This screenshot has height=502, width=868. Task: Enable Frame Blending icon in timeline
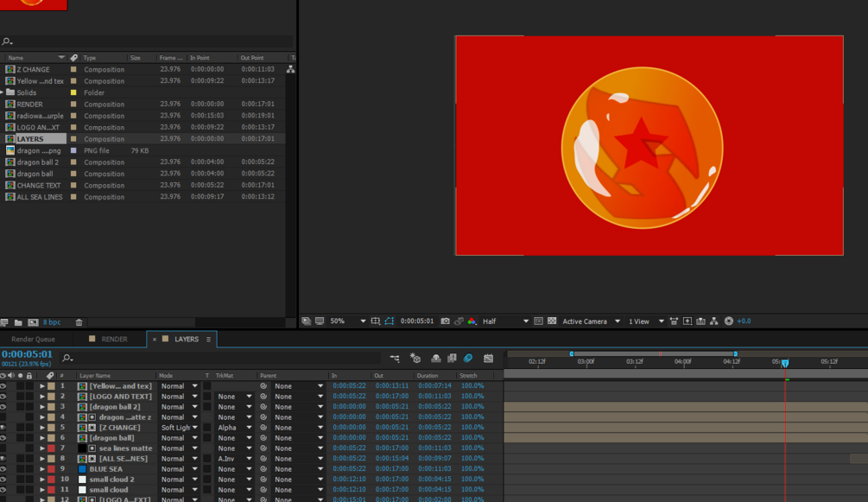pyautogui.click(x=452, y=359)
